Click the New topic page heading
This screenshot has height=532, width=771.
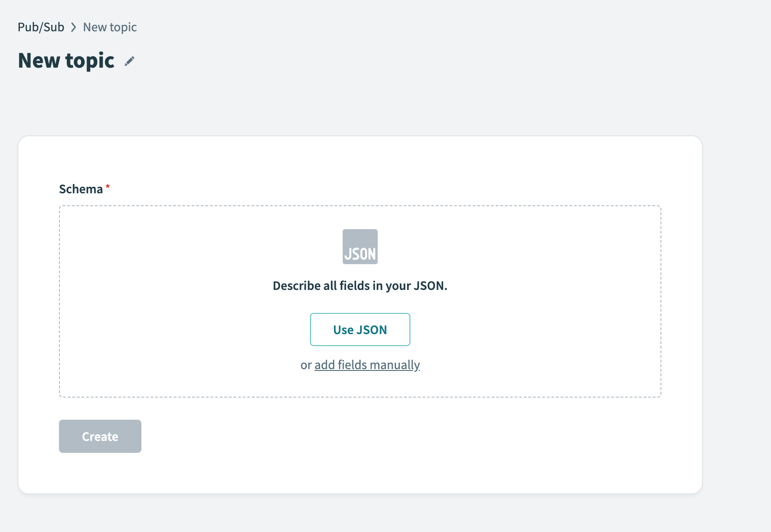pyautogui.click(x=66, y=61)
